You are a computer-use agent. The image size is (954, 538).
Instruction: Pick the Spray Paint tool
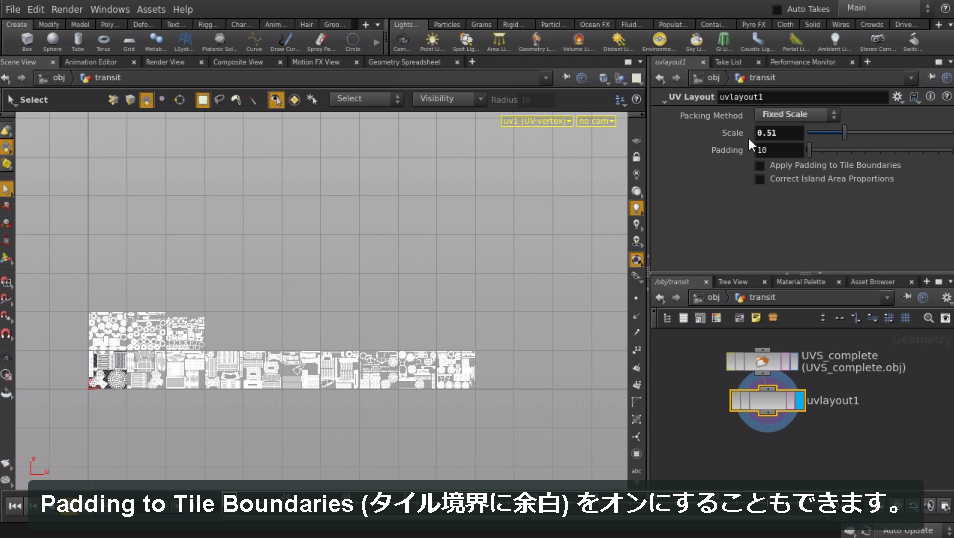(x=321, y=42)
